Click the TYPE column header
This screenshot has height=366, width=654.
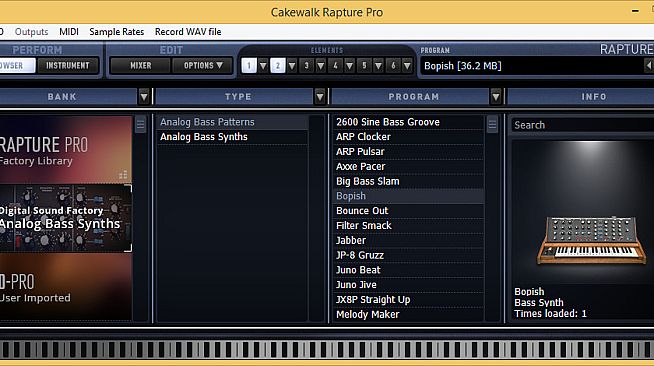[238, 97]
